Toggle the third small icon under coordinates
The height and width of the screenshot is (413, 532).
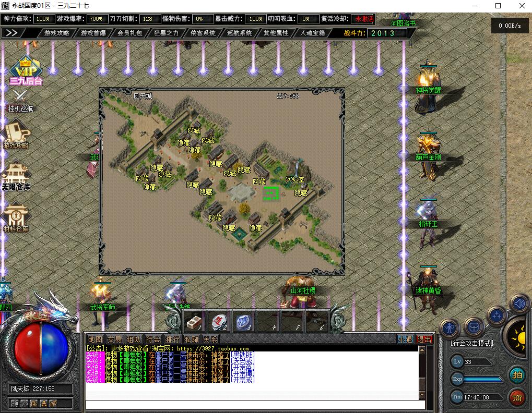pyautogui.click(x=33, y=404)
